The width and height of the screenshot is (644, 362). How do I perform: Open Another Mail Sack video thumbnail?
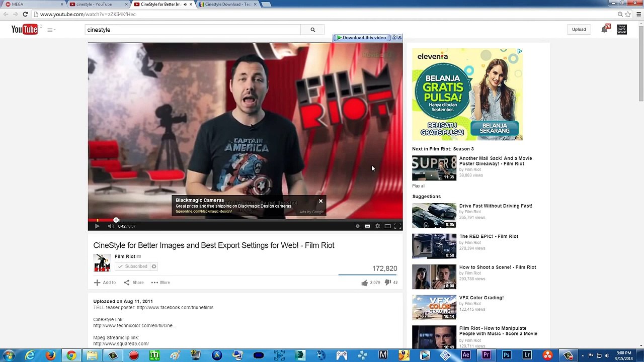pos(434,168)
